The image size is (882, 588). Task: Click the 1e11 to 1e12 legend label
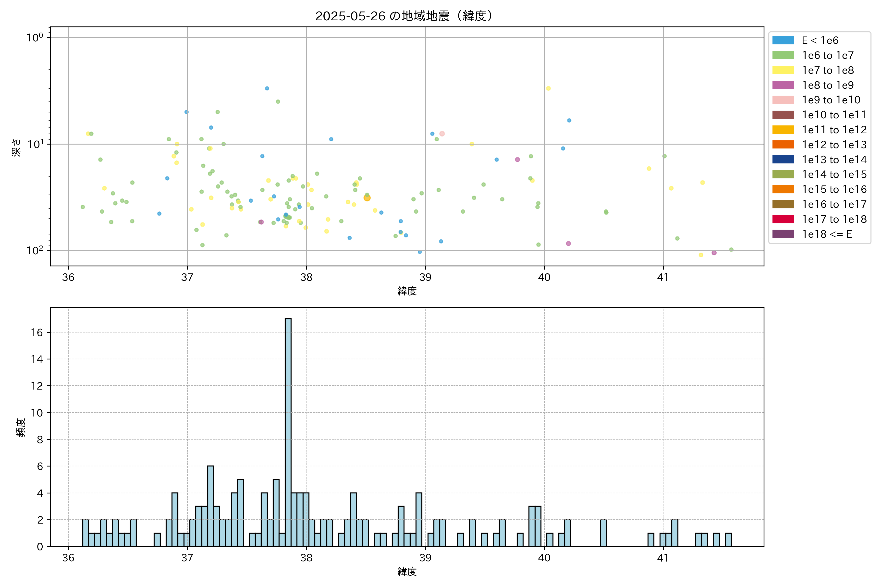click(834, 130)
